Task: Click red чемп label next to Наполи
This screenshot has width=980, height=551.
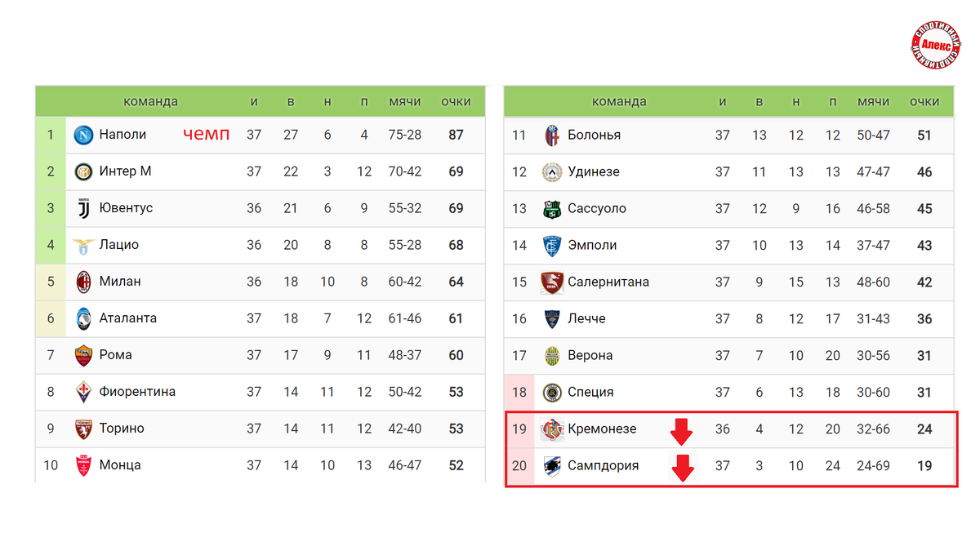Action: click(x=206, y=134)
